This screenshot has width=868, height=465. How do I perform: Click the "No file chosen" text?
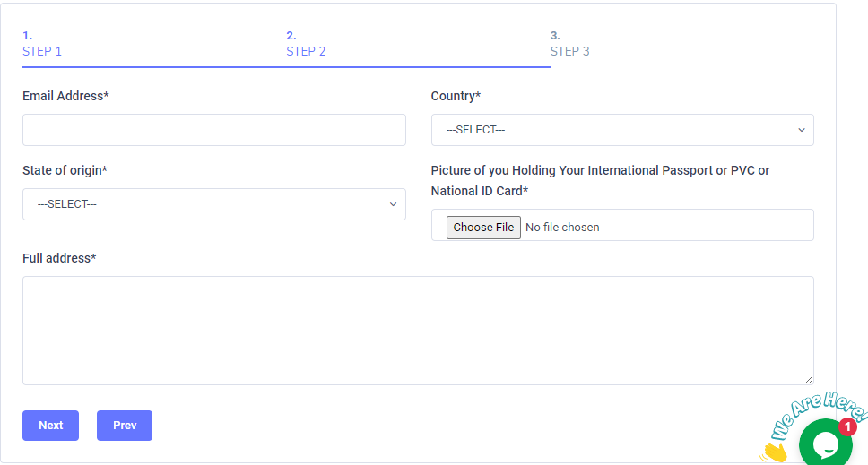(562, 228)
